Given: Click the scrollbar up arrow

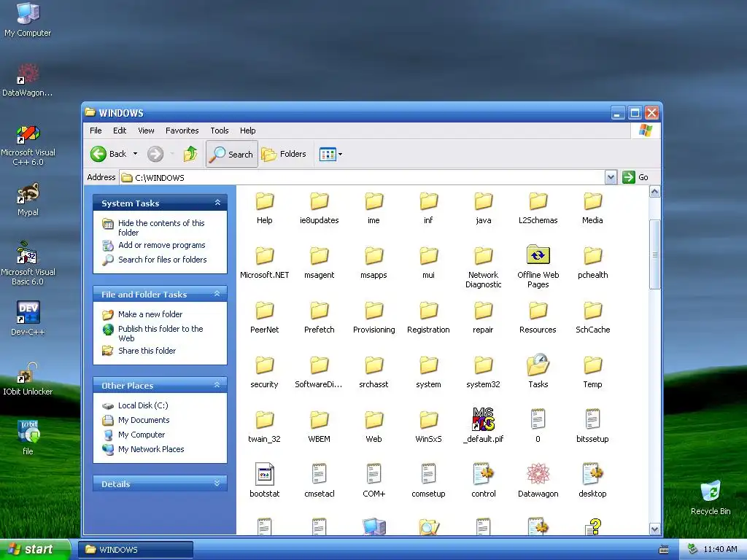Looking at the screenshot, I should click(x=654, y=192).
